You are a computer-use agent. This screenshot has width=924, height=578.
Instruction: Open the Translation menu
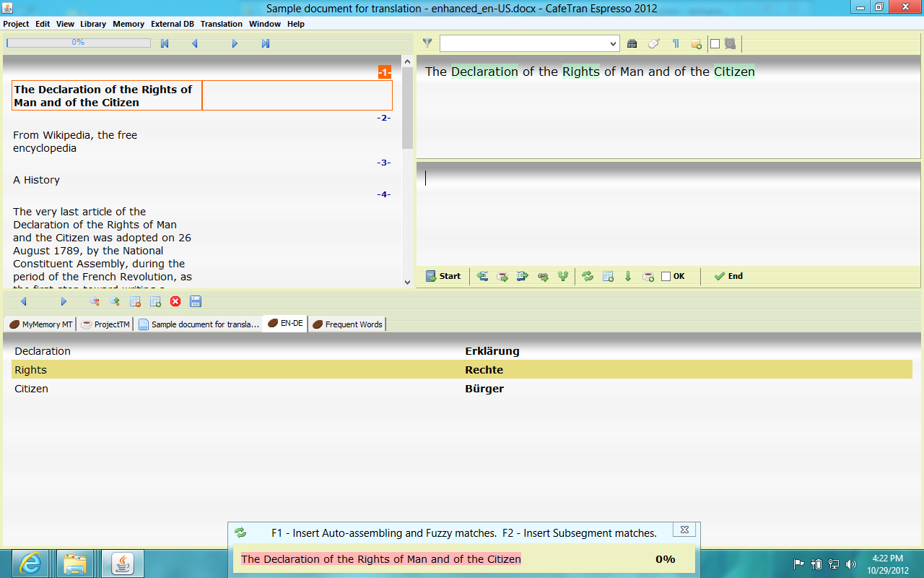tap(221, 24)
